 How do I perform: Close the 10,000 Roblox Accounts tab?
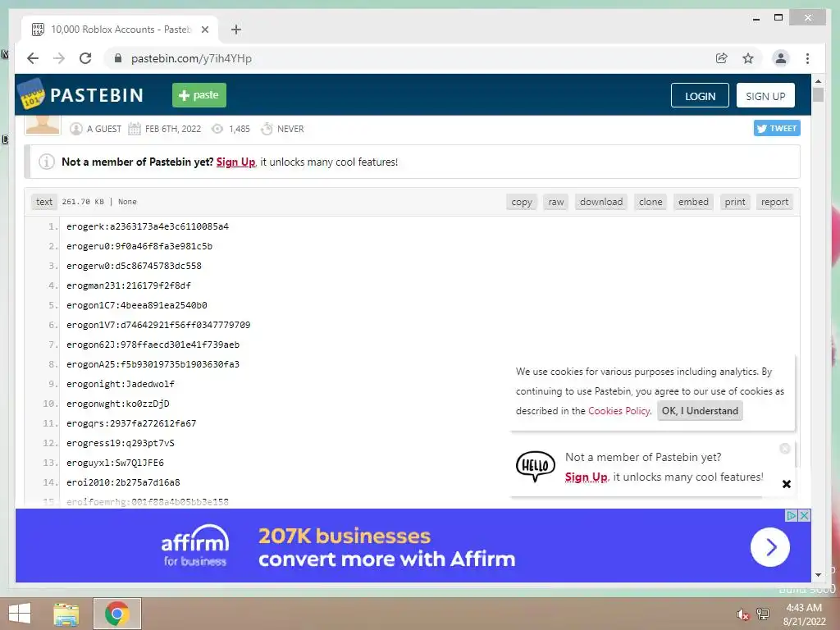pyautogui.click(x=204, y=30)
